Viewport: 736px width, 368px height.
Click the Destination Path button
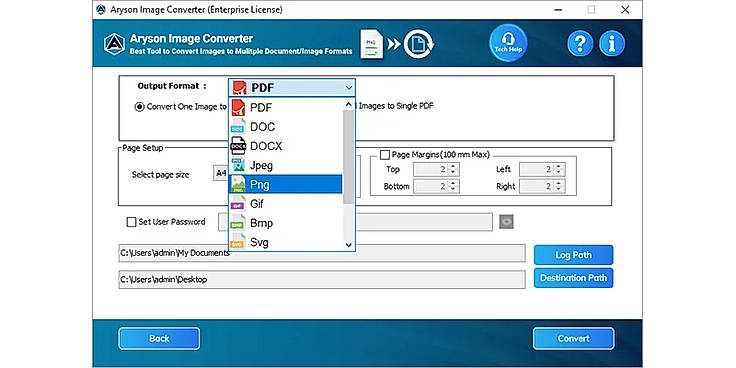(x=574, y=278)
